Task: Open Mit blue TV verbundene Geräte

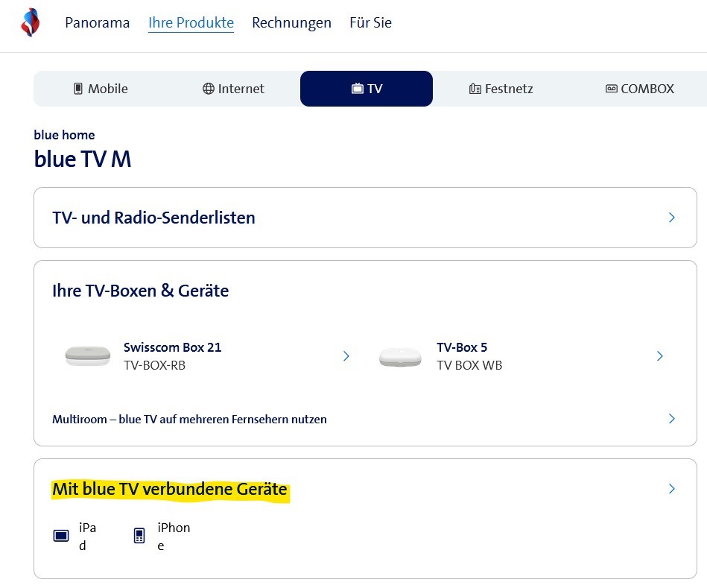Action: pos(169,490)
